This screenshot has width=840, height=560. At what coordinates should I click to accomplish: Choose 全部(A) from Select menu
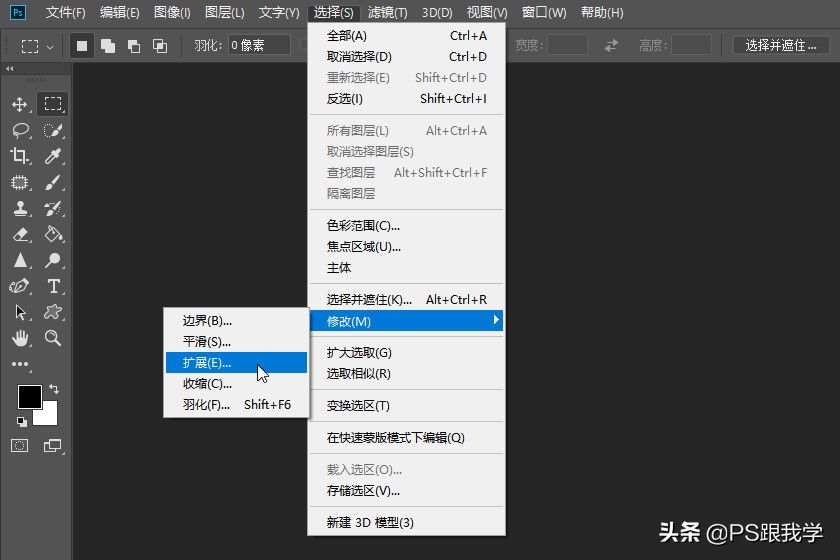point(407,36)
